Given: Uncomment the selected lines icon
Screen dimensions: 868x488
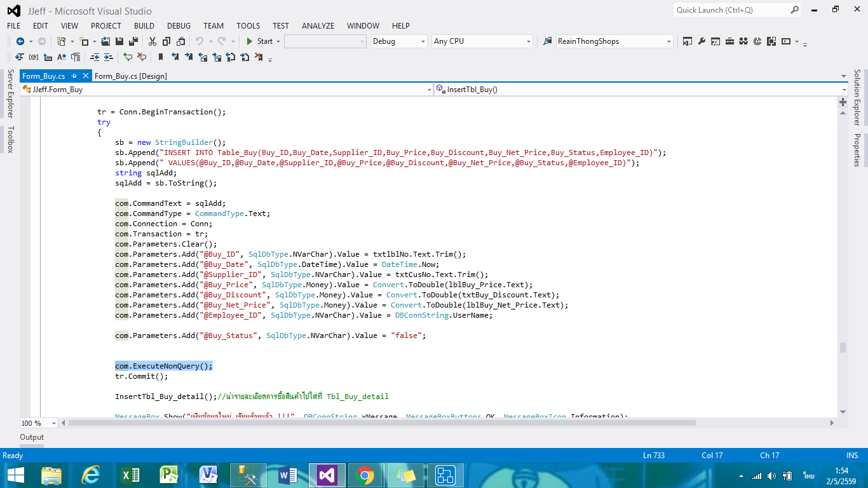Looking at the screenshot, I should click(142, 57).
